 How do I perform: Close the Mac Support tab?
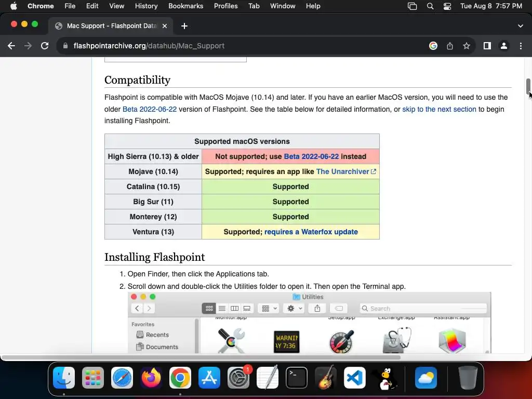click(165, 26)
